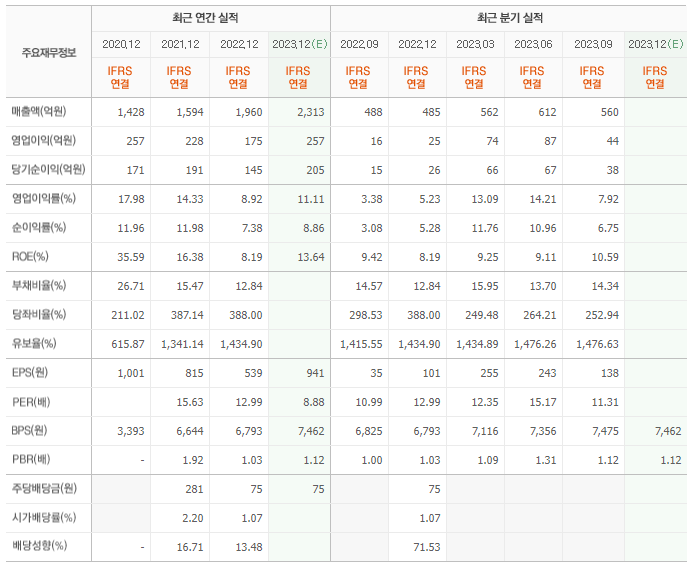694x567 pixels.
Task: Select the 순이익률(%) row label
Action: [39, 228]
